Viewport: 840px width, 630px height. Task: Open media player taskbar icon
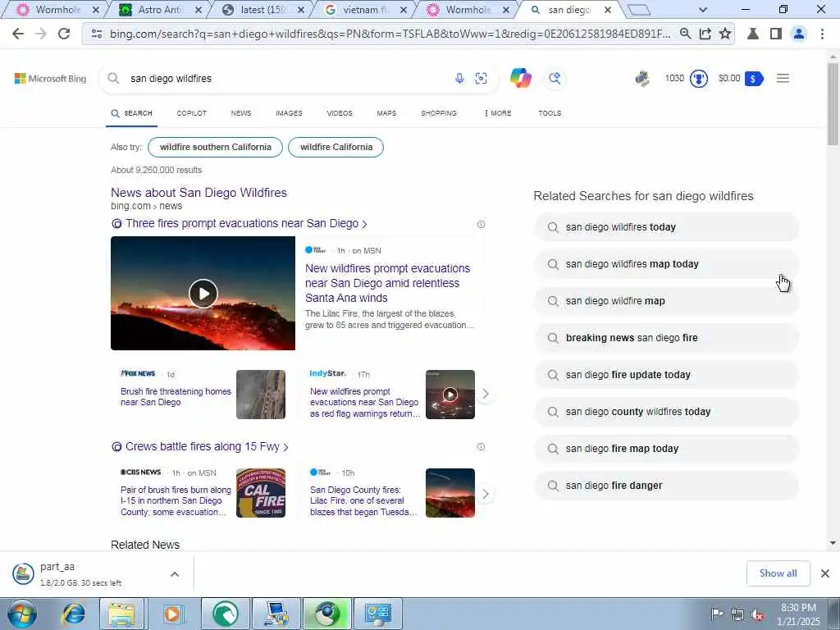(x=172, y=614)
